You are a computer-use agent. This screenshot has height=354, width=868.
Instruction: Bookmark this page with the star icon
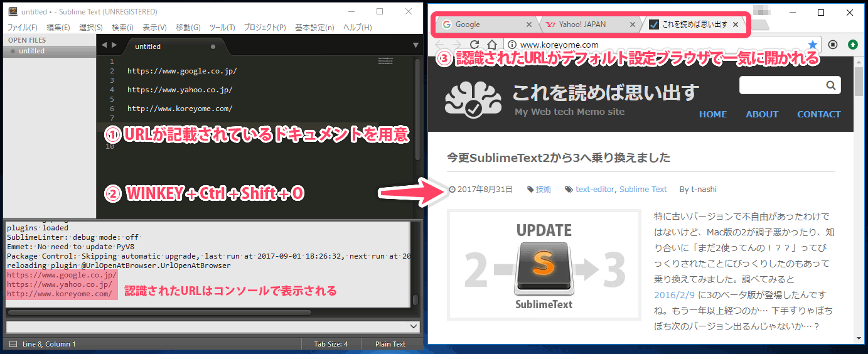click(813, 45)
